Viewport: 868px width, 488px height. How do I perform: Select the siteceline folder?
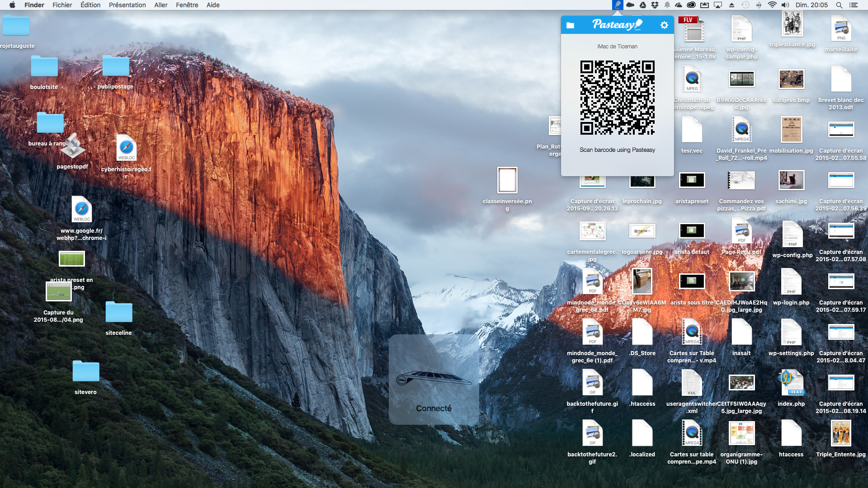click(118, 312)
